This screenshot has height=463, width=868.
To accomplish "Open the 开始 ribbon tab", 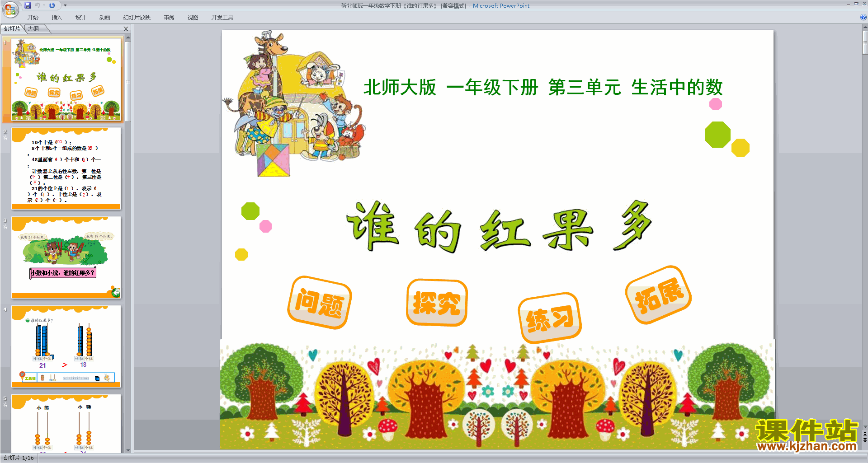I will 33,18.
